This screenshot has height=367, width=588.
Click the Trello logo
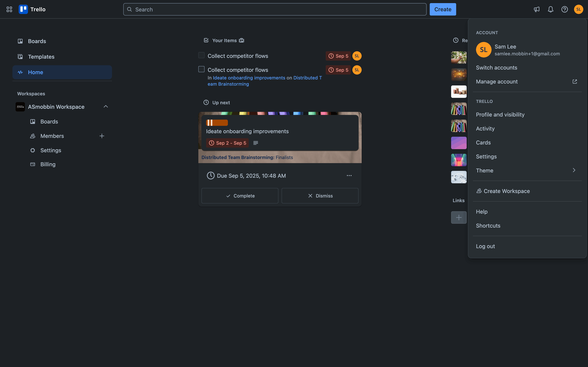click(x=32, y=9)
